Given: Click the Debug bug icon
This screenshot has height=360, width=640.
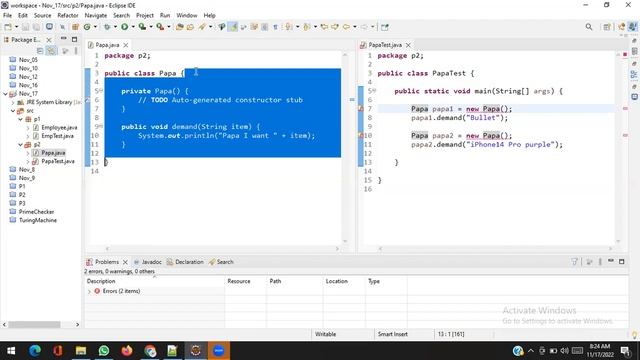Looking at the screenshot, I should [107, 27].
